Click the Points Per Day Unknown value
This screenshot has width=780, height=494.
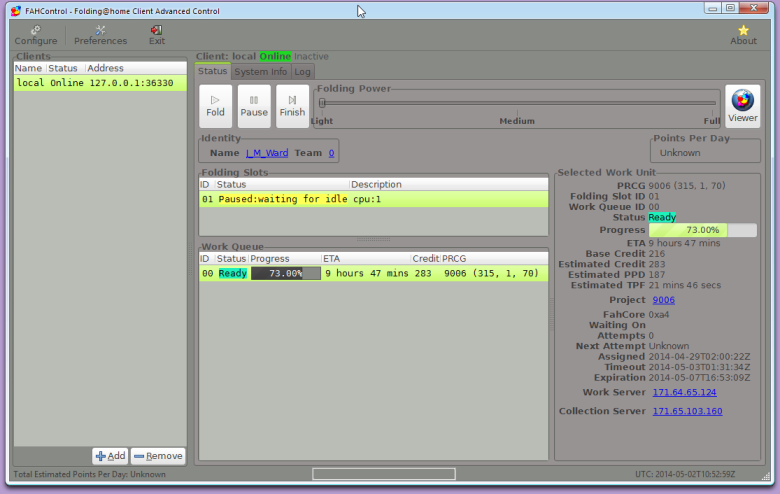[x=680, y=153]
